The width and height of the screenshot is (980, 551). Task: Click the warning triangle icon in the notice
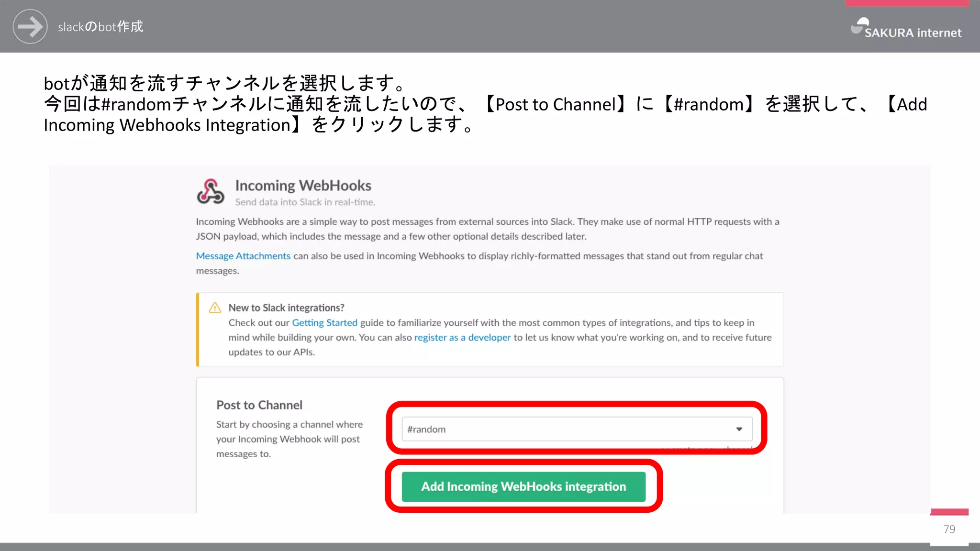tap(215, 308)
